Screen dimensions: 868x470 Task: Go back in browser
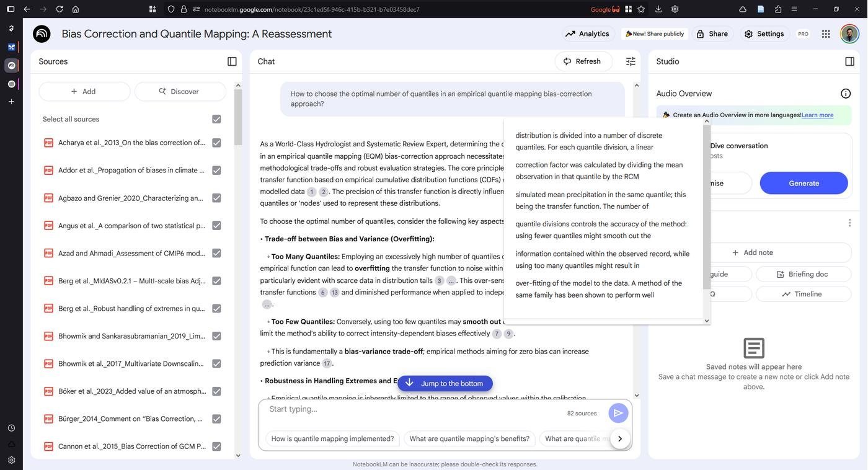(x=27, y=9)
